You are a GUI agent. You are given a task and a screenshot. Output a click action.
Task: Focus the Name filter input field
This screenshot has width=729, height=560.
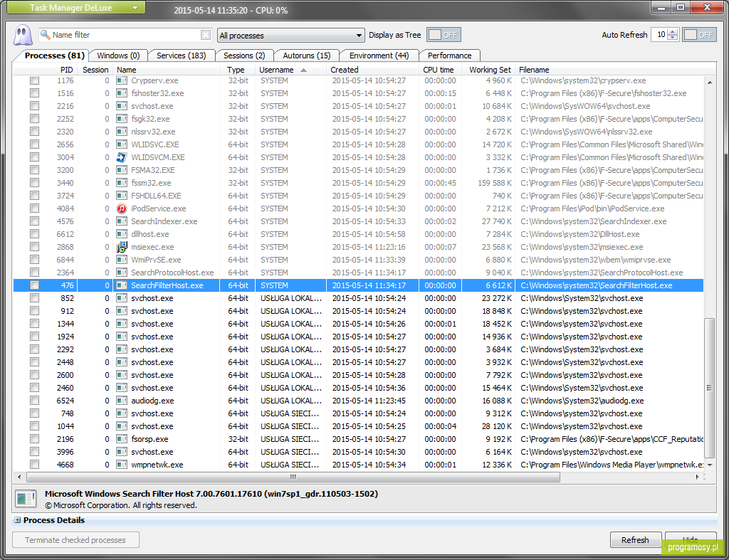pyautogui.click(x=125, y=35)
